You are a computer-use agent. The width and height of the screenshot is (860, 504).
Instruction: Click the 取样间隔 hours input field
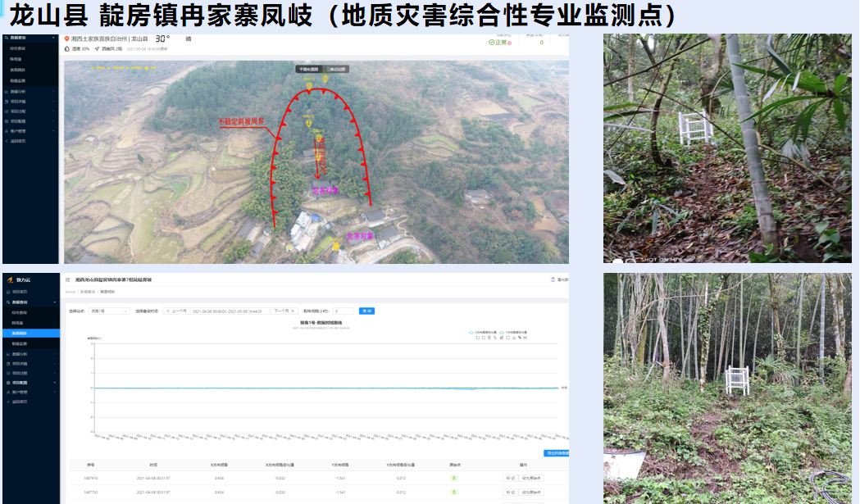pyautogui.click(x=343, y=311)
